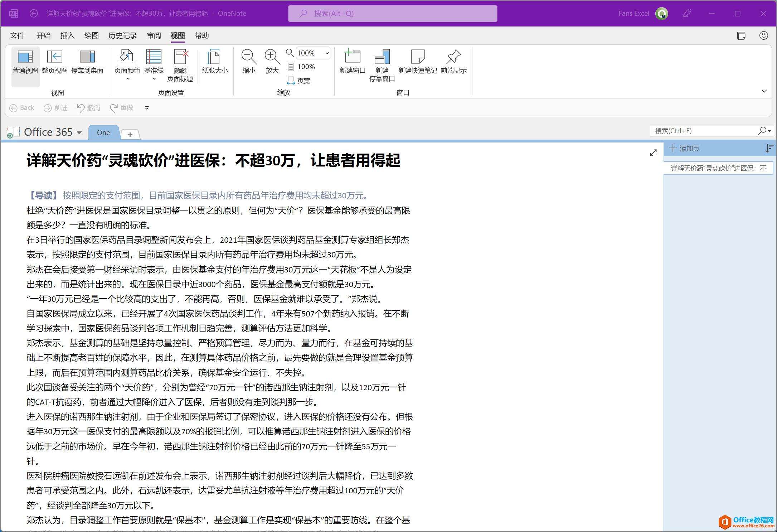Open Paper Size (纸张大小) pane

click(215, 62)
